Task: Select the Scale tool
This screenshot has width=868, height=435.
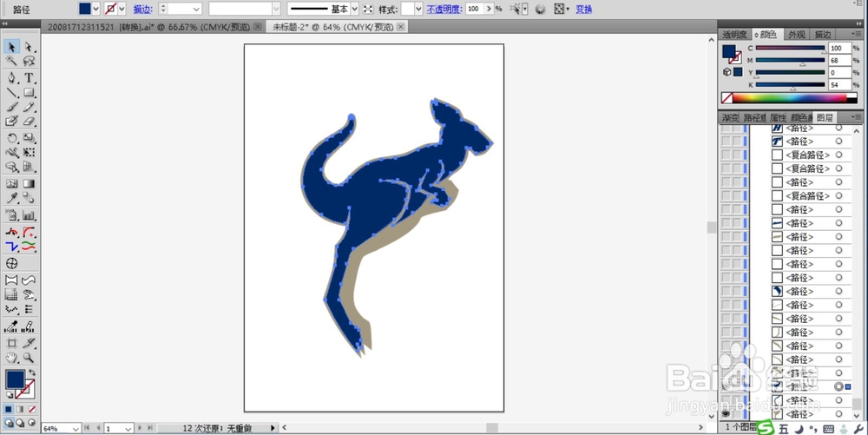Action: tap(29, 138)
